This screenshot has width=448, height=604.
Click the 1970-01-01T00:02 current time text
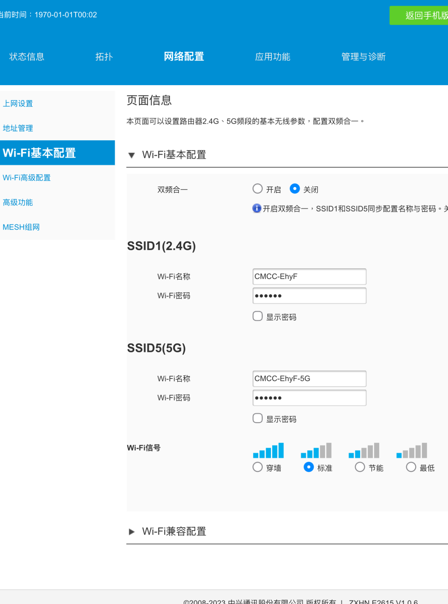66,15
